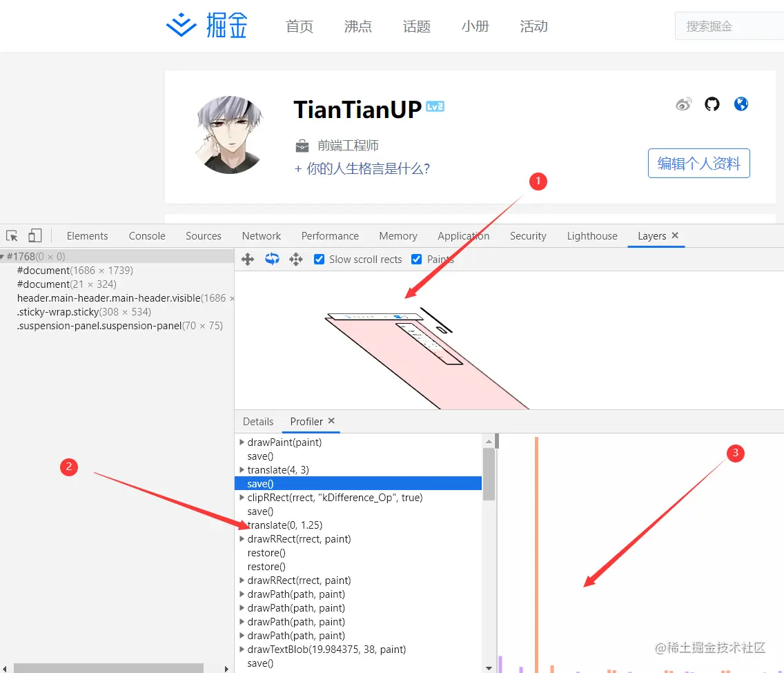784x673 pixels.
Task: Open the Elements tab
Action: tap(87, 236)
